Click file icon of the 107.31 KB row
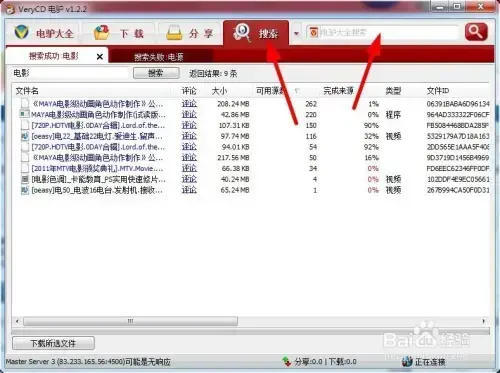 (25, 125)
